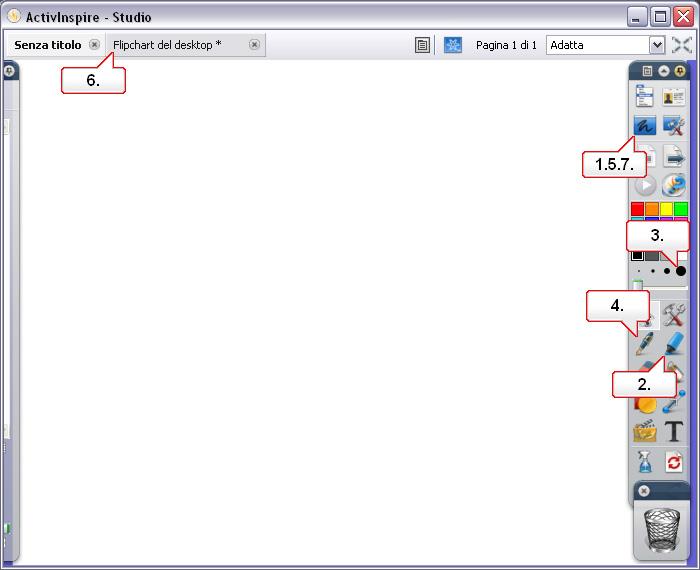Click the Switch Profile icon

pos(673,96)
